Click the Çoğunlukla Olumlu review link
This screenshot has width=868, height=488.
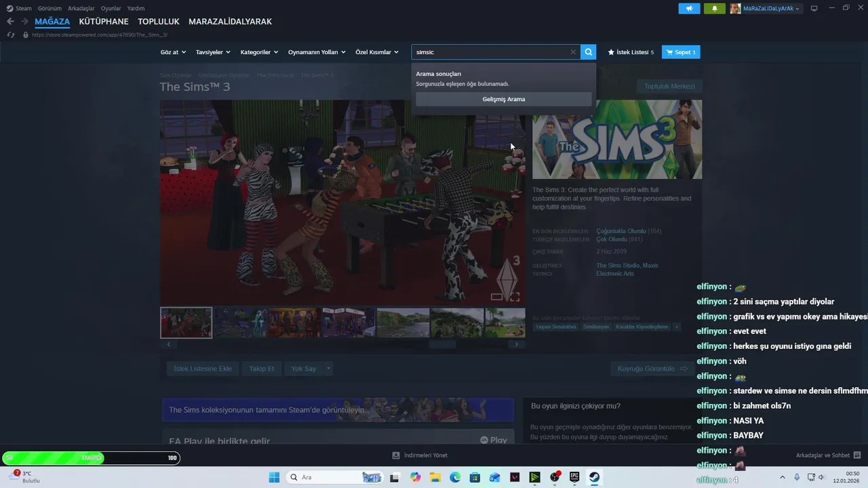(621, 231)
